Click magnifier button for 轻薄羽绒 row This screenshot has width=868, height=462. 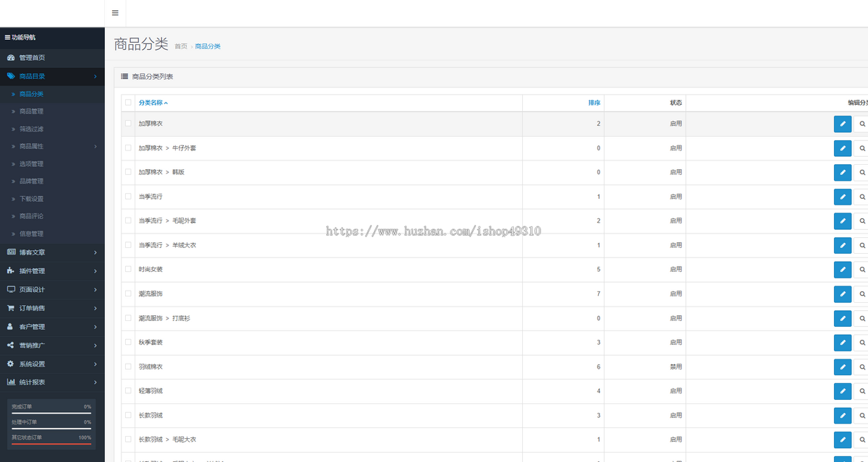click(x=861, y=391)
